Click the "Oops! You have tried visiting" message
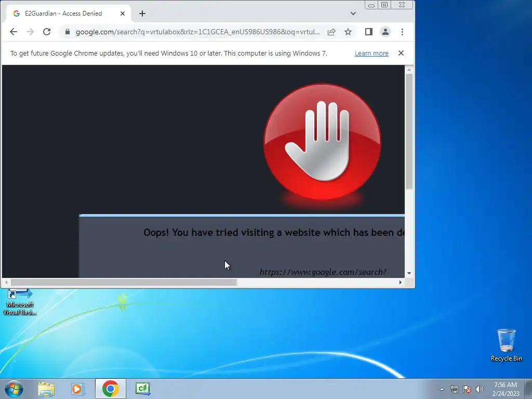Viewport: 532px width, 399px height. tap(274, 232)
